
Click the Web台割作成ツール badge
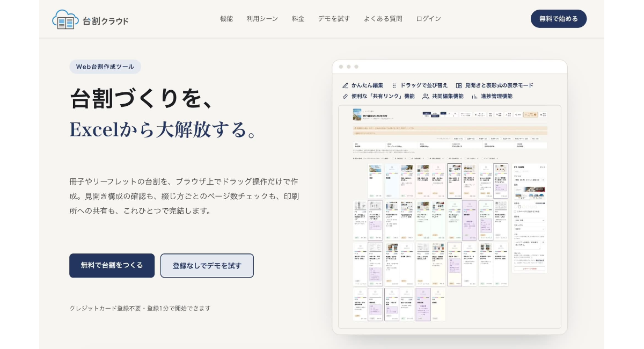[105, 67]
